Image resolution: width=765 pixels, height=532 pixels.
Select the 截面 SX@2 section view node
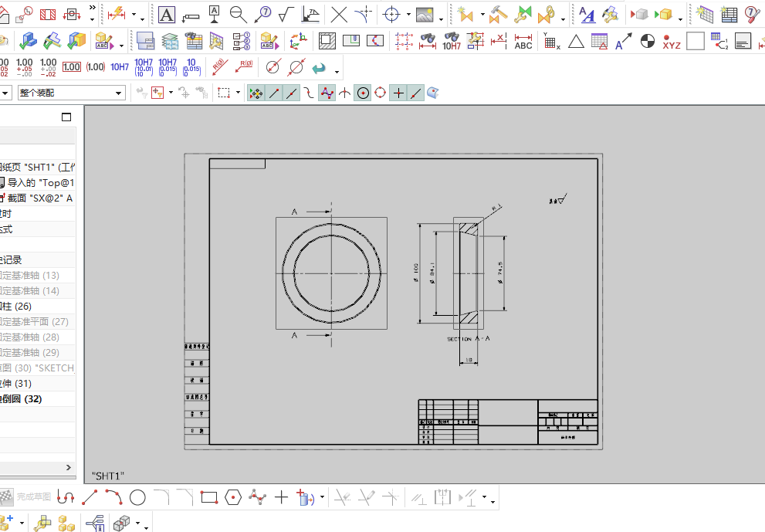38,198
